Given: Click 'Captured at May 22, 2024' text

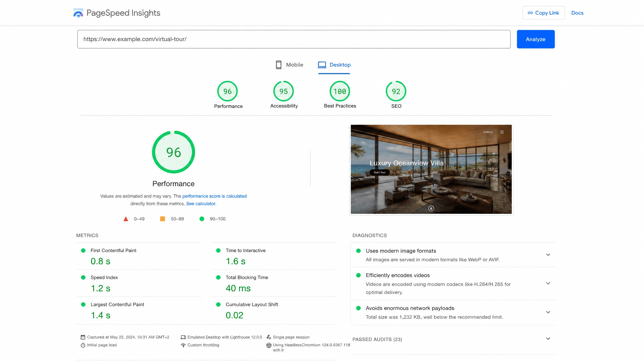Looking at the screenshot, I should [x=128, y=337].
